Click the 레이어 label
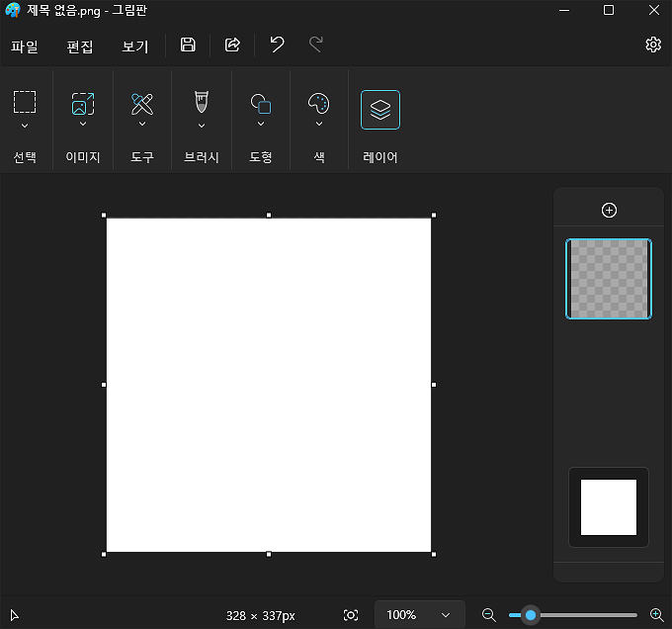672x629 pixels. [380, 157]
